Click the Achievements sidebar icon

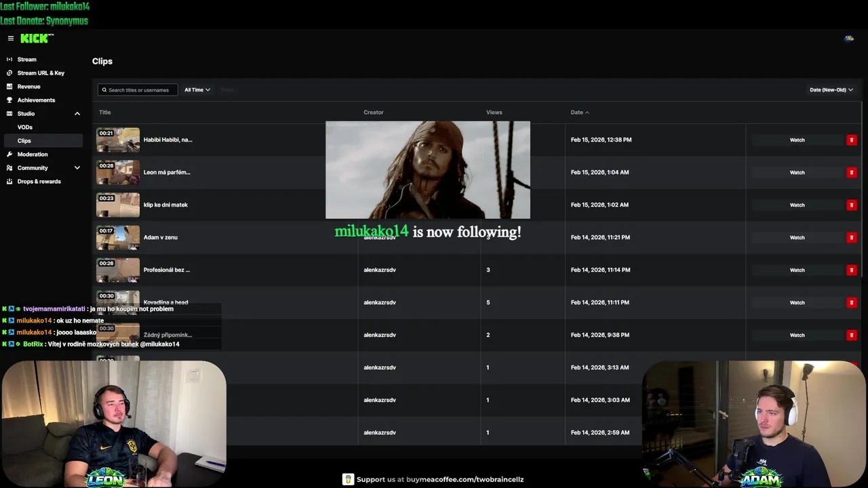pyautogui.click(x=9, y=100)
